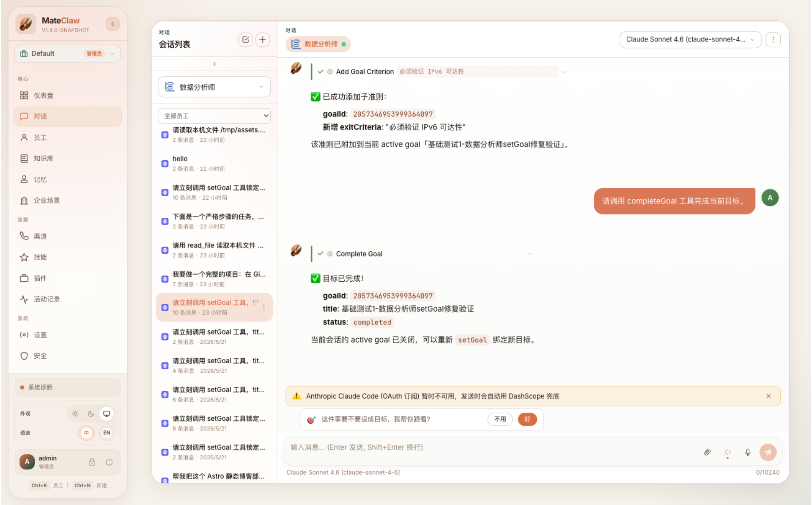
Task: Click the lock icon beside admin
Action: [x=92, y=462]
